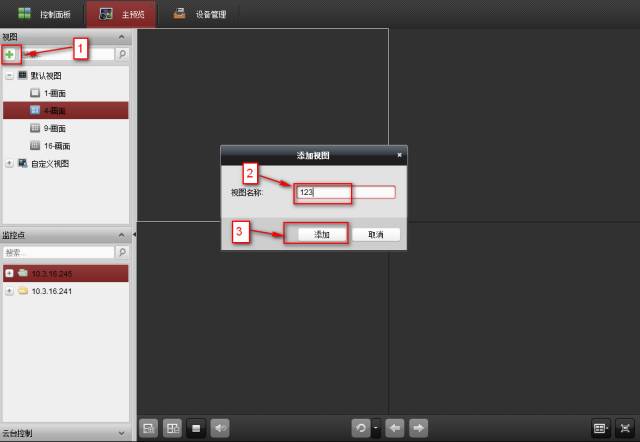Click the 视图名称 text field

coord(345,193)
